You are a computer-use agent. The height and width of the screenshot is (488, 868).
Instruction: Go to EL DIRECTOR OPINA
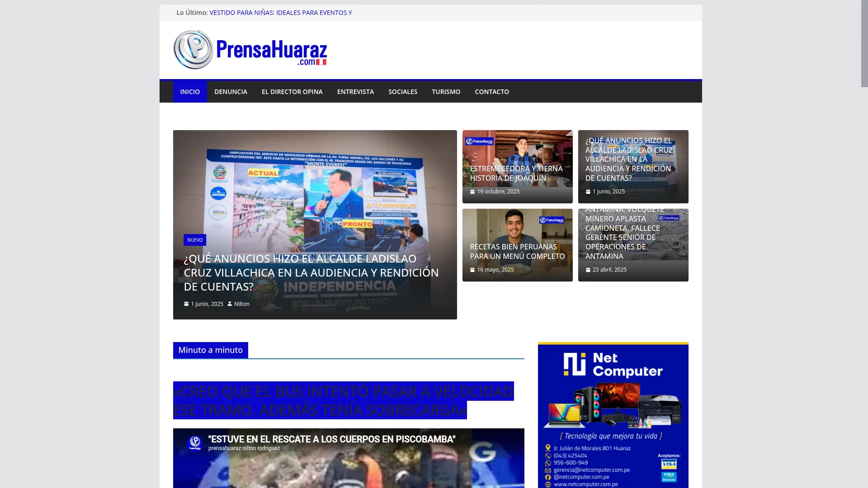click(292, 92)
